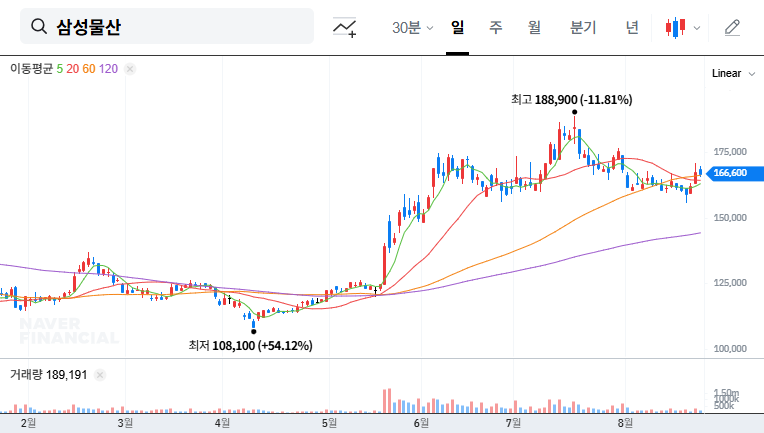764x433 pixels.
Task: Switch to the 월 monthly tab
Action: tap(535, 27)
